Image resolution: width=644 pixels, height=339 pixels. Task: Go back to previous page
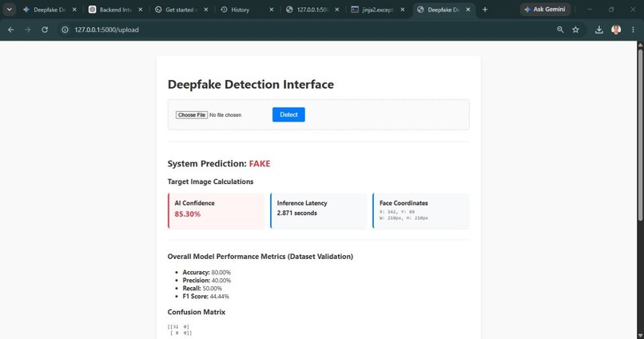11,30
